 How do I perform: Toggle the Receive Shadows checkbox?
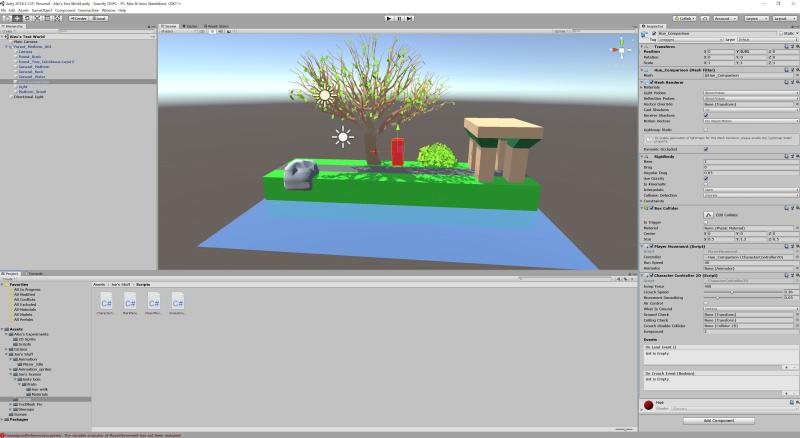click(706, 114)
